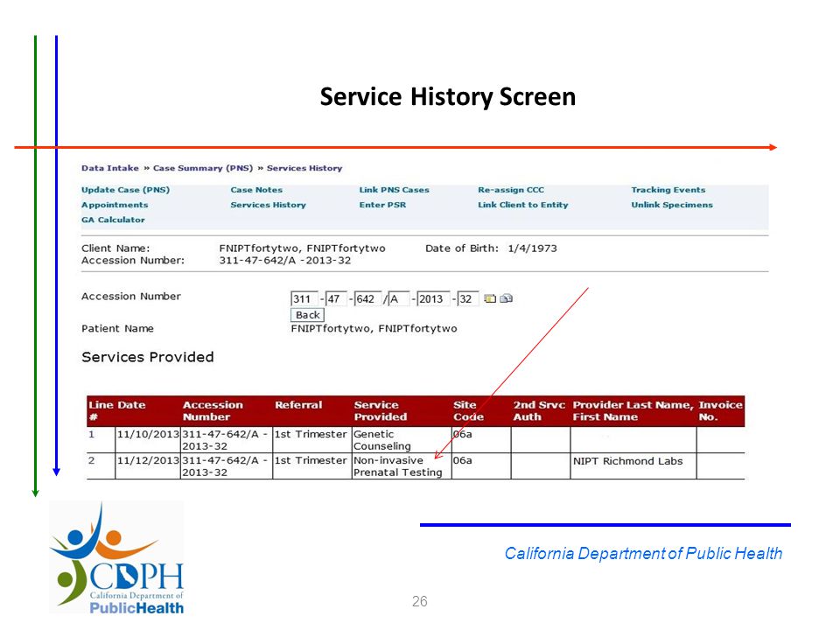Click the accession field containing 32

click(x=467, y=299)
